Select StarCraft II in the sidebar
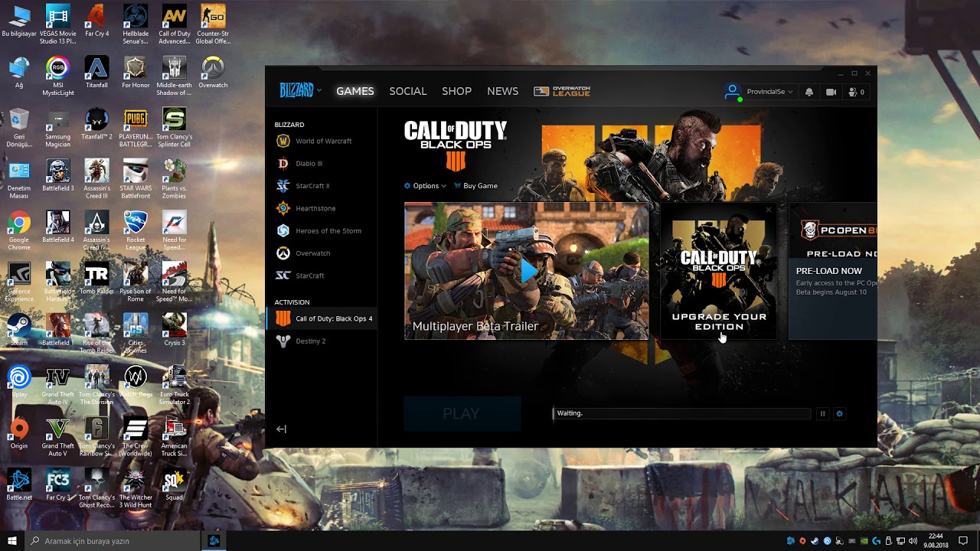 click(303, 186)
